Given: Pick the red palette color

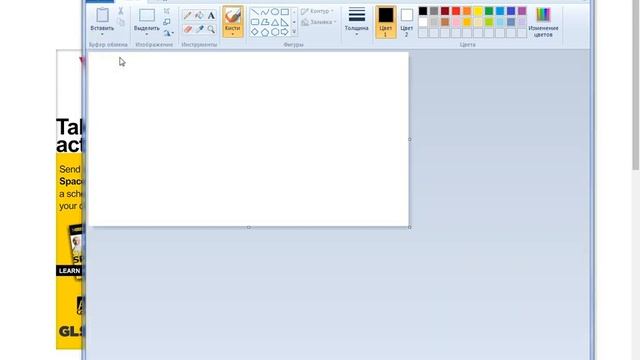Looking at the screenshot, I should [456, 11].
